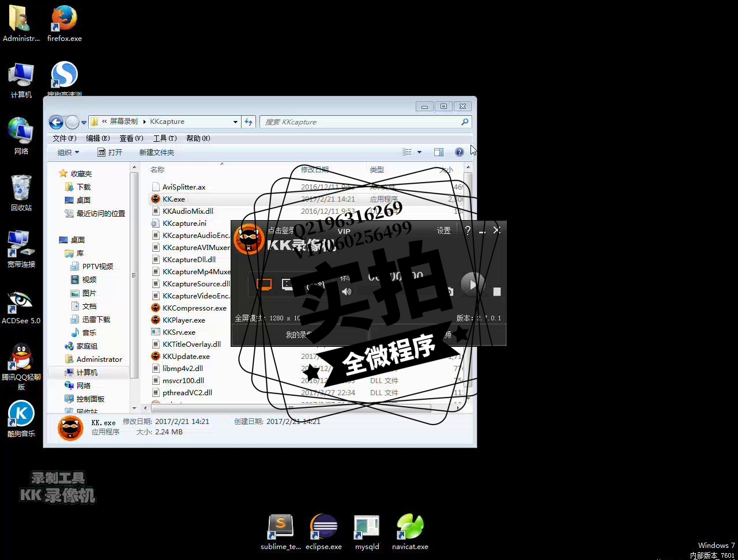The image size is (738, 560).
Task: Sort files by the 名称 column header
Action: 157,169
